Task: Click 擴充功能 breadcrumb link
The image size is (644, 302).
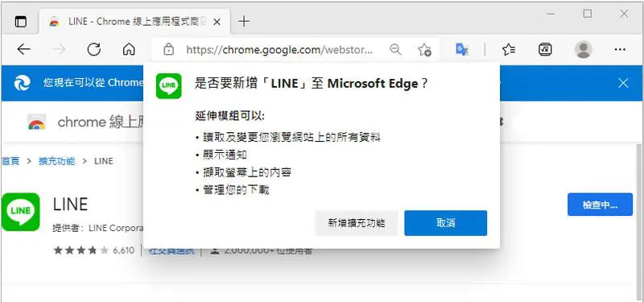Action: (56, 161)
